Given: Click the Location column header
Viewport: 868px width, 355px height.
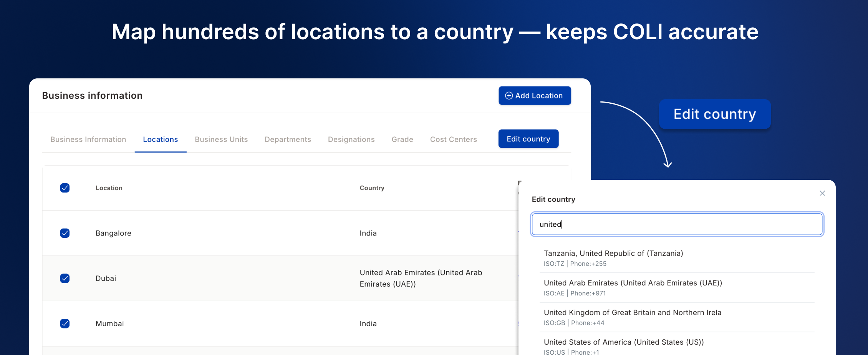Looking at the screenshot, I should pyautogui.click(x=109, y=188).
